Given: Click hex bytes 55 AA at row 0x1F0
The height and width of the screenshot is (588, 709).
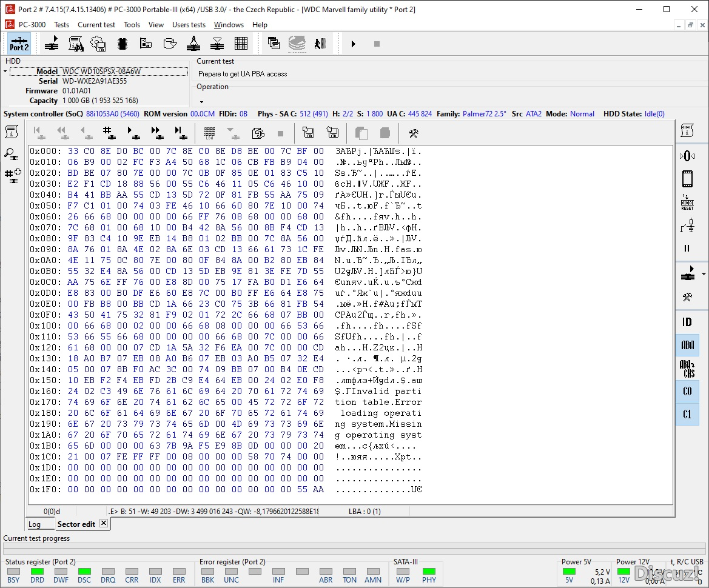Looking at the screenshot, I should (x=310, y=489).
